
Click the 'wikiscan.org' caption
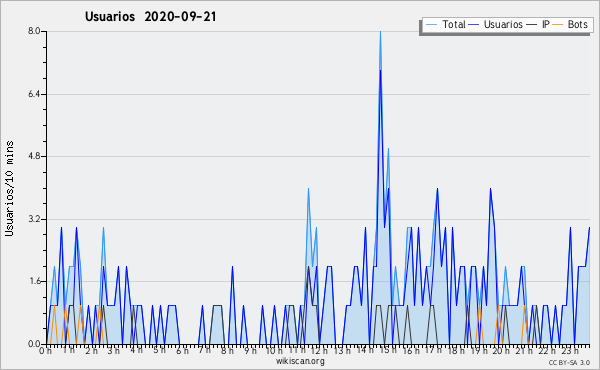click(300, 361)
